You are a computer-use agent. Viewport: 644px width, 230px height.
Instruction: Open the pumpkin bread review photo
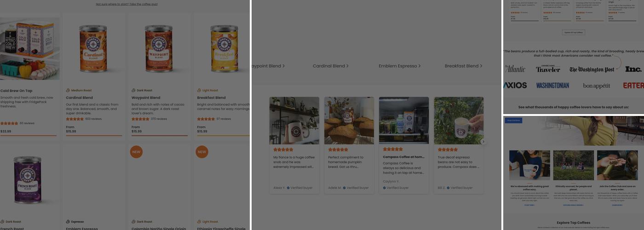(349, 121)
